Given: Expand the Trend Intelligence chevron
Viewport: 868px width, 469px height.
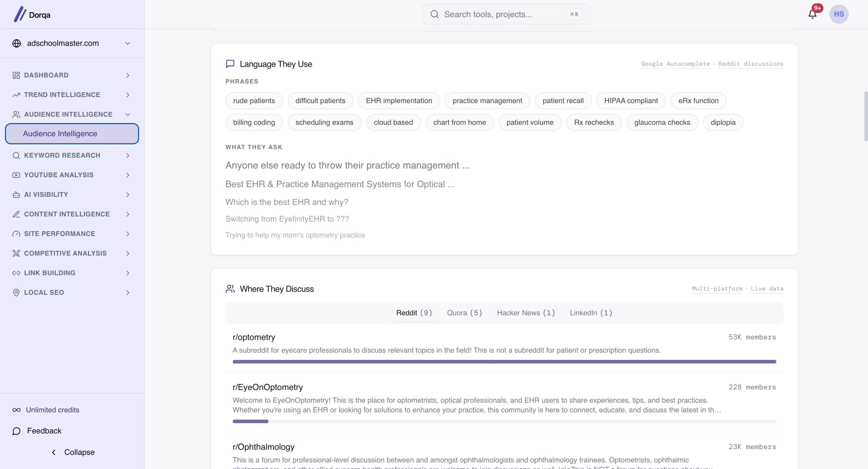Looking at the screenshot, I should pyautogui.click(x=128, y=95).
